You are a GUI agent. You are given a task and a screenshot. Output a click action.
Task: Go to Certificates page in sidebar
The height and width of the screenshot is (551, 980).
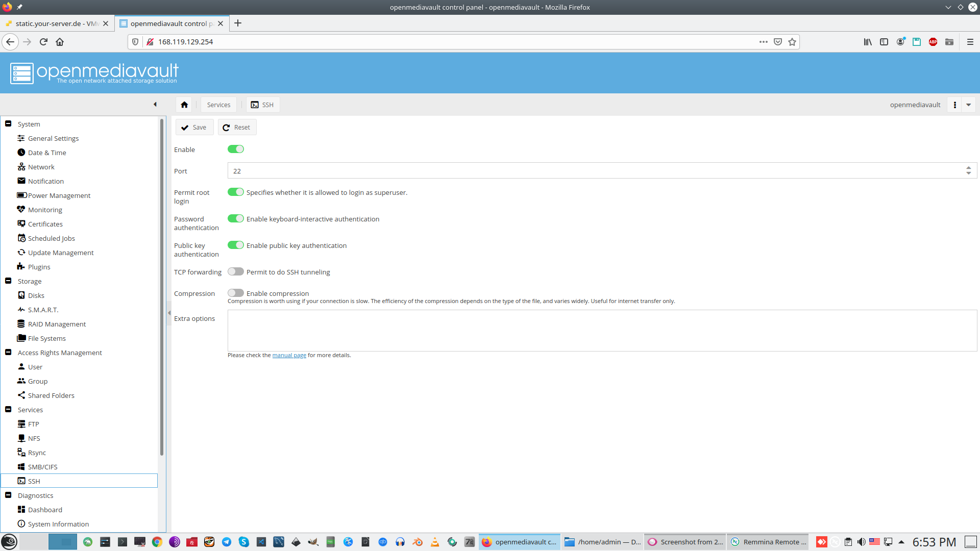coord(45,224)
